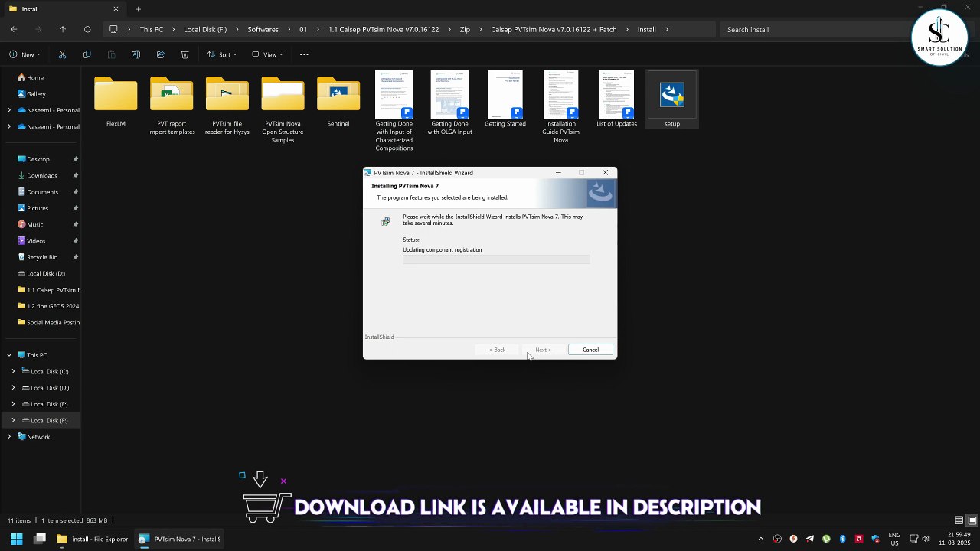The height and width of the screenshot is (551, 980).
Task: Click the Telegram tray icon
Action: 810,539
